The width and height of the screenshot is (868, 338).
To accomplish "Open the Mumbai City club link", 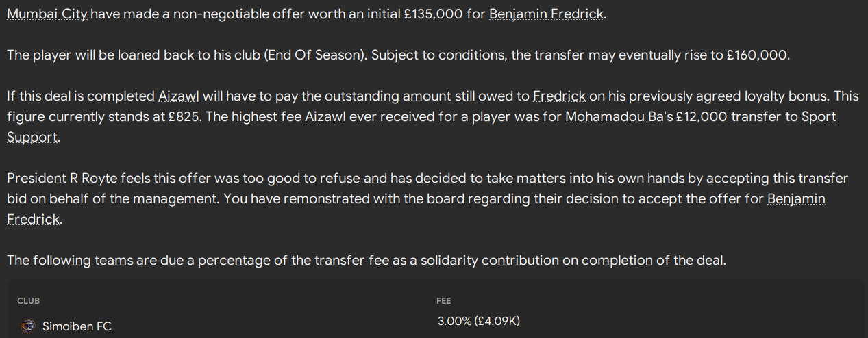I will tap(47, 14).
